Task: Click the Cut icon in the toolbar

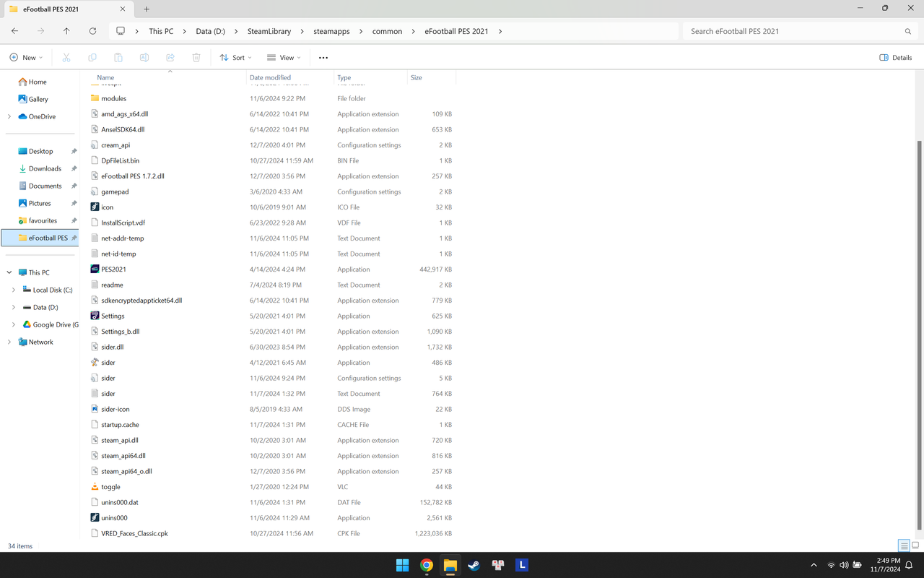Action: tap(66, 57)
